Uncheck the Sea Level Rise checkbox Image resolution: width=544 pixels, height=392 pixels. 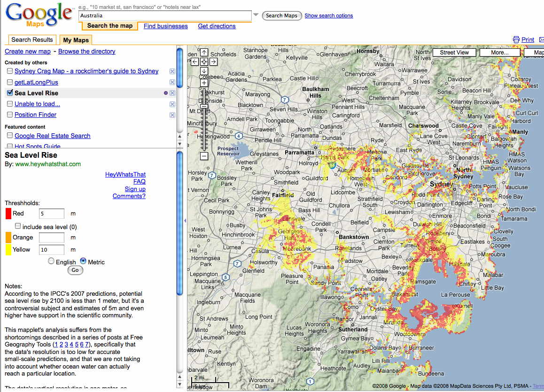pos(10,93)
